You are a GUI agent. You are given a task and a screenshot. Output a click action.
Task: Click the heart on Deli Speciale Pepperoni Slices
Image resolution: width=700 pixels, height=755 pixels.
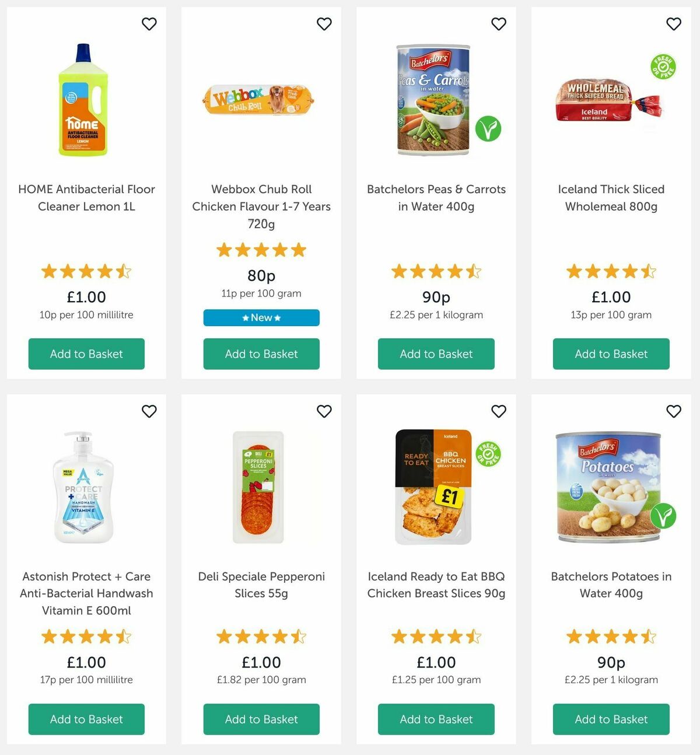coord(324,411)
